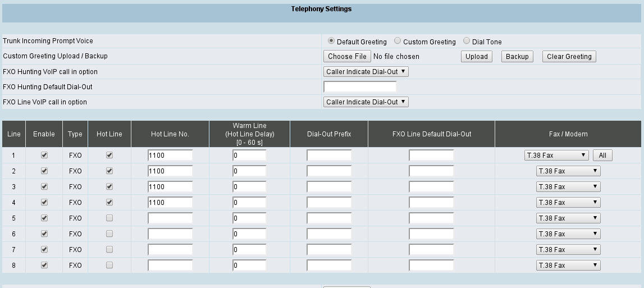Click the Choose File button
The width and height of the screenshot is (644, 288).
[x=347, y=57]
